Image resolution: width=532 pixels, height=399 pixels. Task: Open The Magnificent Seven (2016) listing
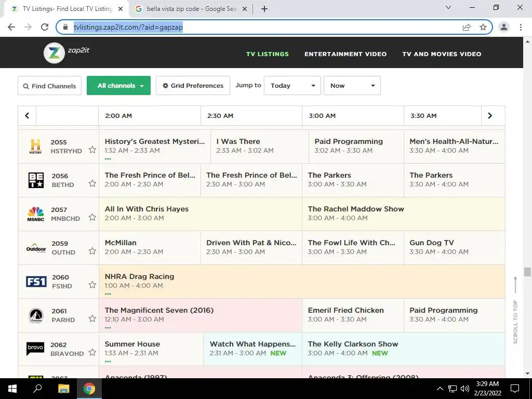point(200,315)
